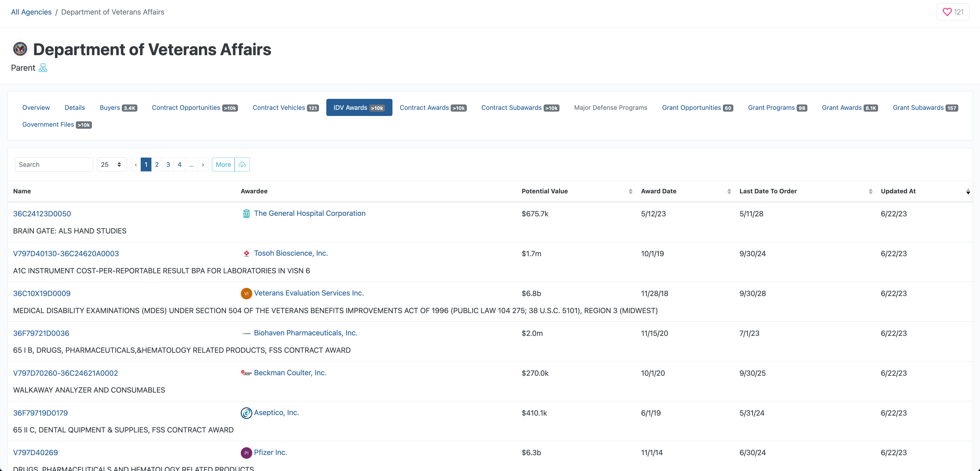Toggle Updated At sort order
Image resolution: width=980 pixels, height=471 pixels.
(x=968, y=191)
